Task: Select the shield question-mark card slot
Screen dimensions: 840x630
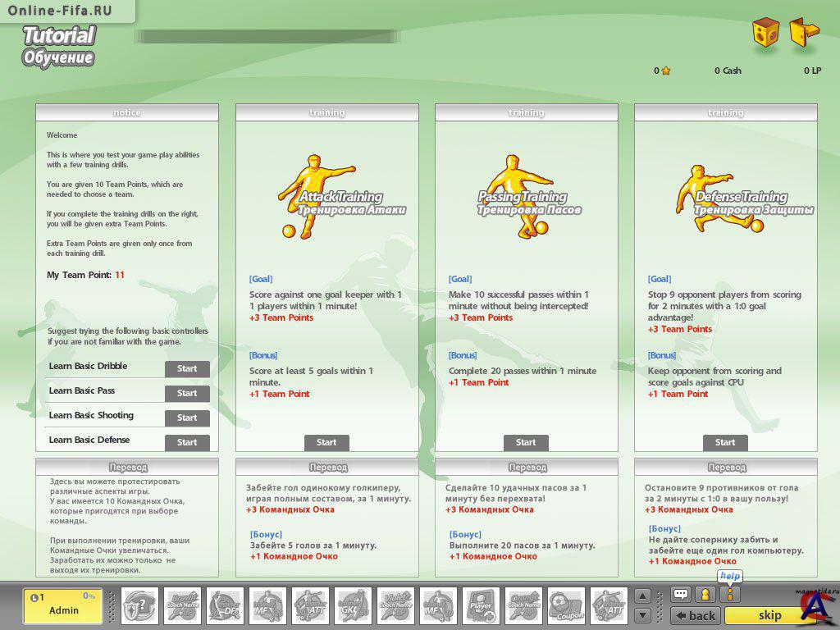Action: pyautogui.click(x=139, y=605)
